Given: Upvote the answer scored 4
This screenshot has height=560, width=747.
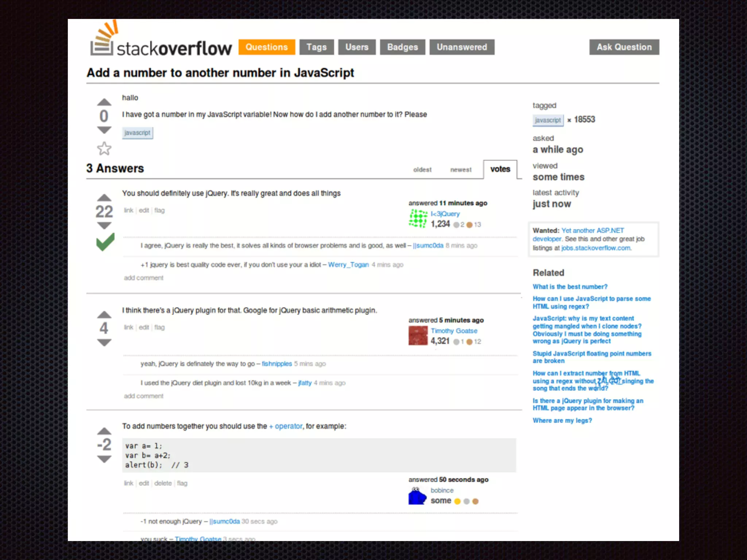Looking at the screenshot, I should [x=104, y=315].
